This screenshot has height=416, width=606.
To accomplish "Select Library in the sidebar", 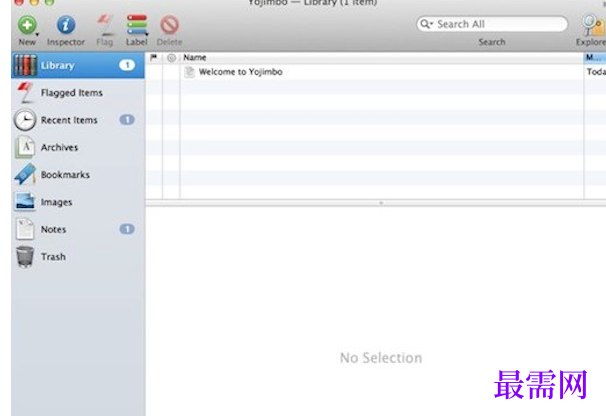I will (x=78, y=65).
